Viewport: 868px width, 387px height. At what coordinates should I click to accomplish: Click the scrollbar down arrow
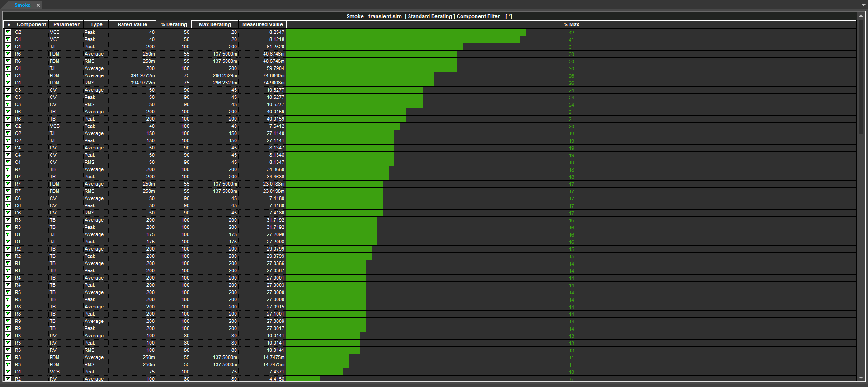(861, 378)
